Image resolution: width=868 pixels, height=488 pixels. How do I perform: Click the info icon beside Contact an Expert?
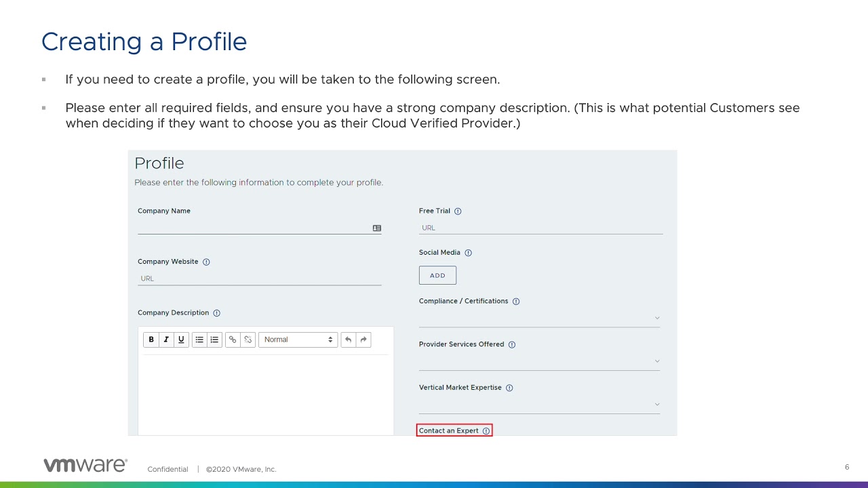click(x=486, y=431)
